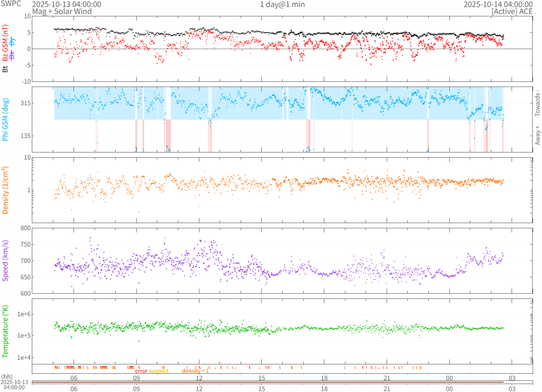Click the start time 2025-10-13 04:00:00

tap(66, 5)
